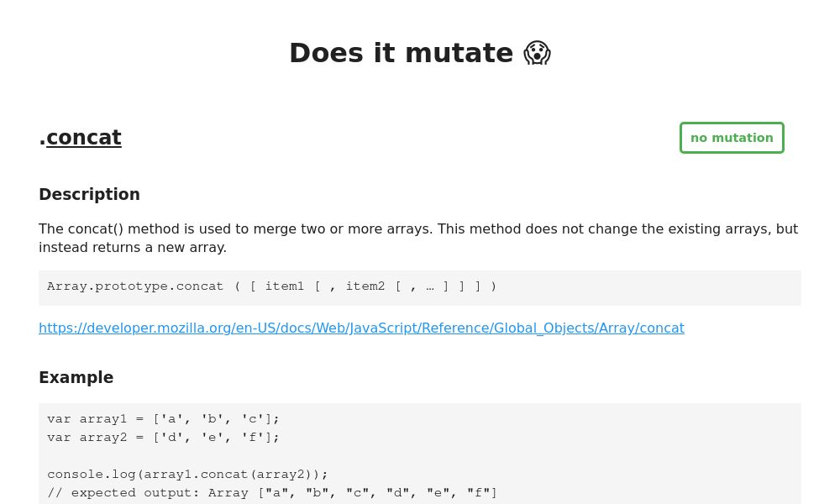This screenshot has width=840, height=504.
Task: Click the example code showing array1 declaration
Action: pyautogui.click(x=164, y=418)
